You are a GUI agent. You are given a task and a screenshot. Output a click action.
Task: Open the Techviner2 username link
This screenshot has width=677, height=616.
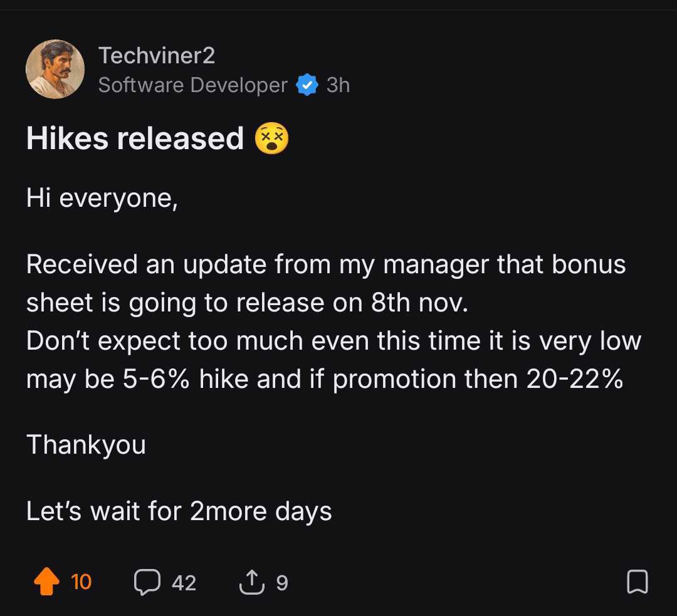[x=157, y=56]
